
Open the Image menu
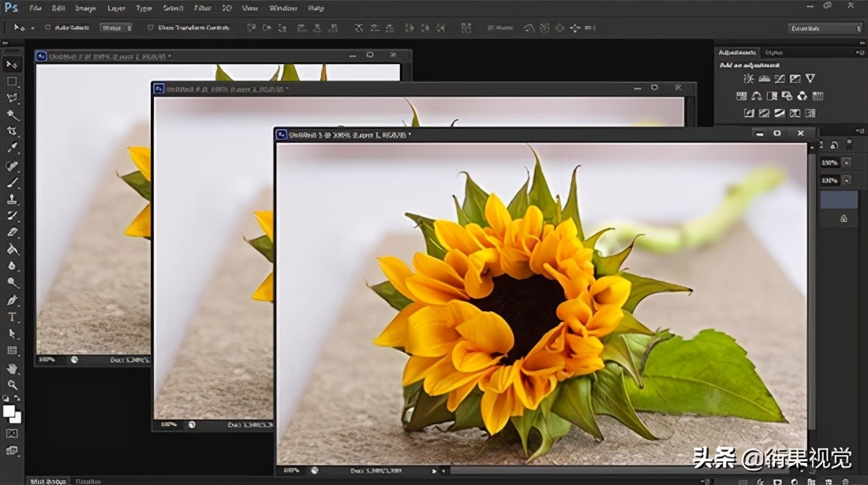pyautogui.click(x=85, y=8)
